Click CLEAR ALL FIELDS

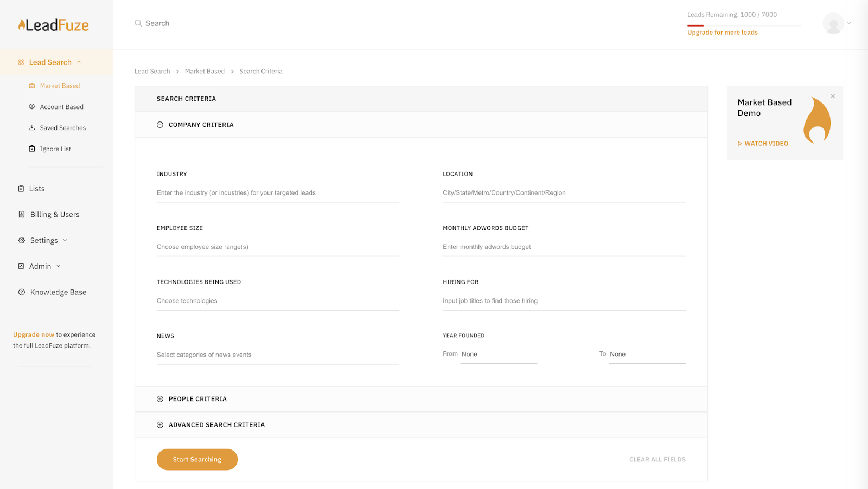(656, 459)
